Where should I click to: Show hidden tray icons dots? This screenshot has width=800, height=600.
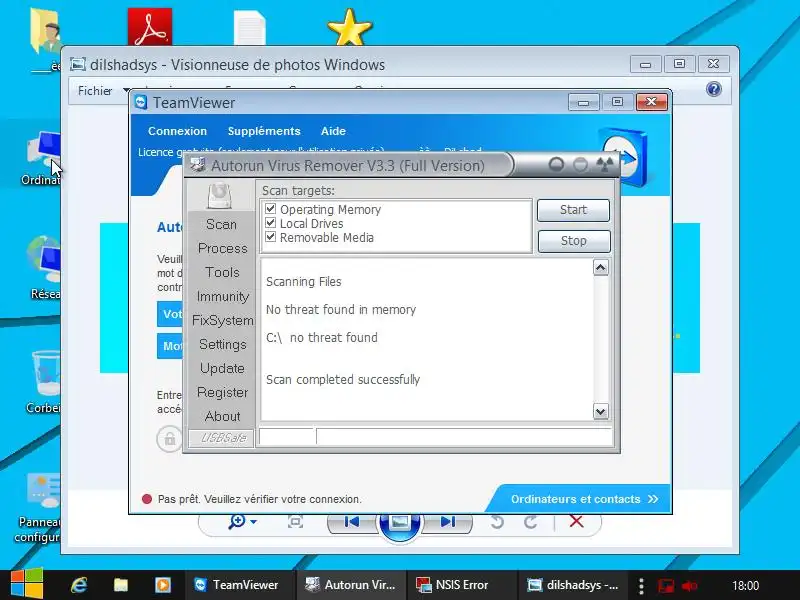pos(641,585)
